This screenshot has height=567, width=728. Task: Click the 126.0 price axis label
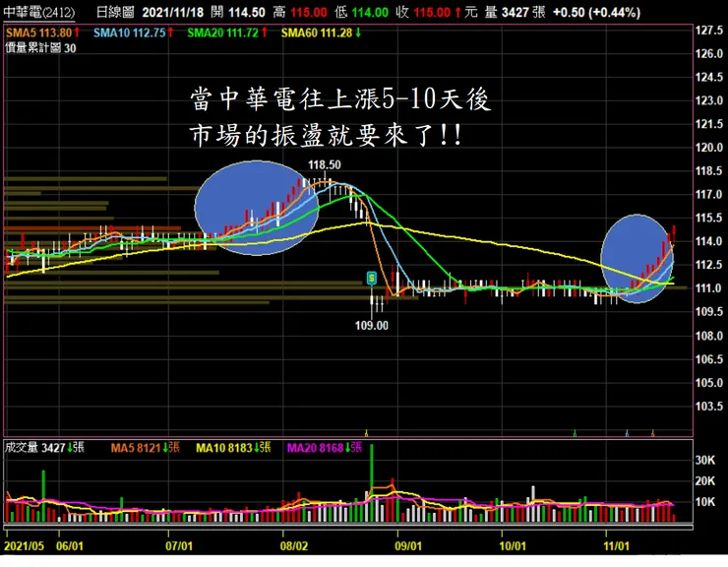click(x=709, y=53)
